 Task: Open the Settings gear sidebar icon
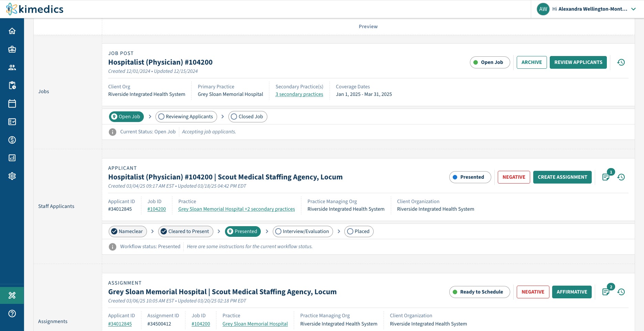click(x=12, y=176)
